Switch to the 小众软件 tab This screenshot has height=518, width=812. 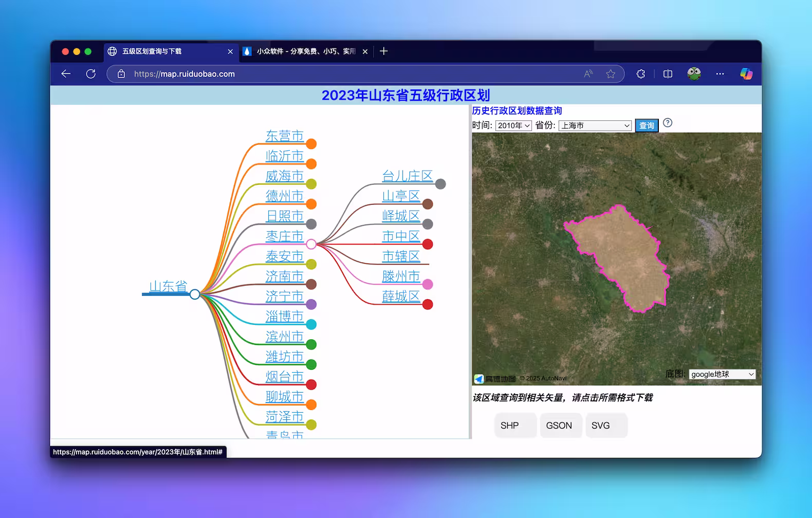point(306,51)
